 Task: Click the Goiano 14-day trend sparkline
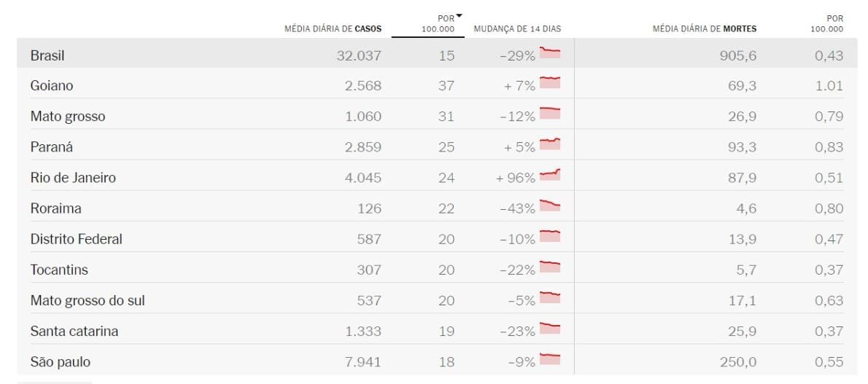point(550,83)
